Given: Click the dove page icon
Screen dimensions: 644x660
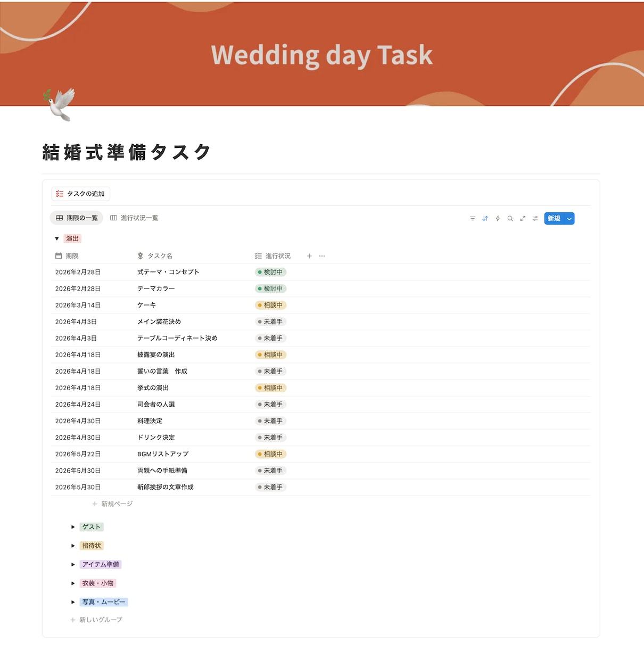Looking at the screenshot, I should [59, 104].
